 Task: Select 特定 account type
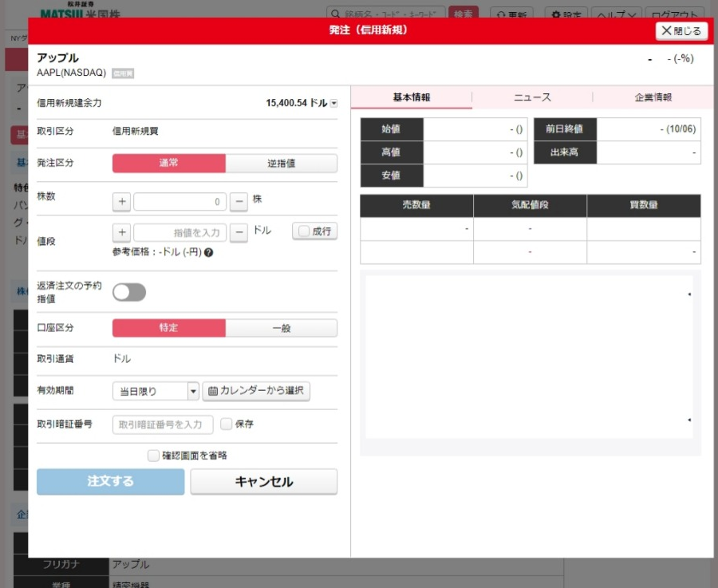[x=169, y=328]
